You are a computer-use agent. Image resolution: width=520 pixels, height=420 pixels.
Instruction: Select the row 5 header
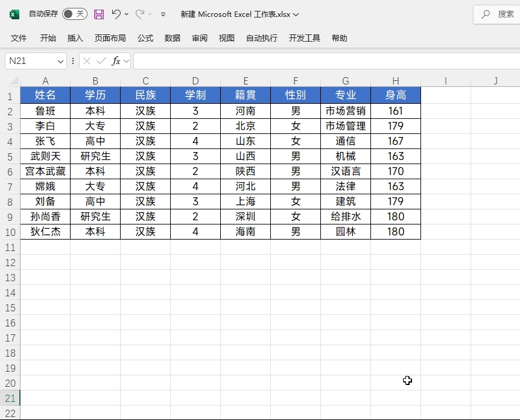pyautogui.click(x=10, y=156)
